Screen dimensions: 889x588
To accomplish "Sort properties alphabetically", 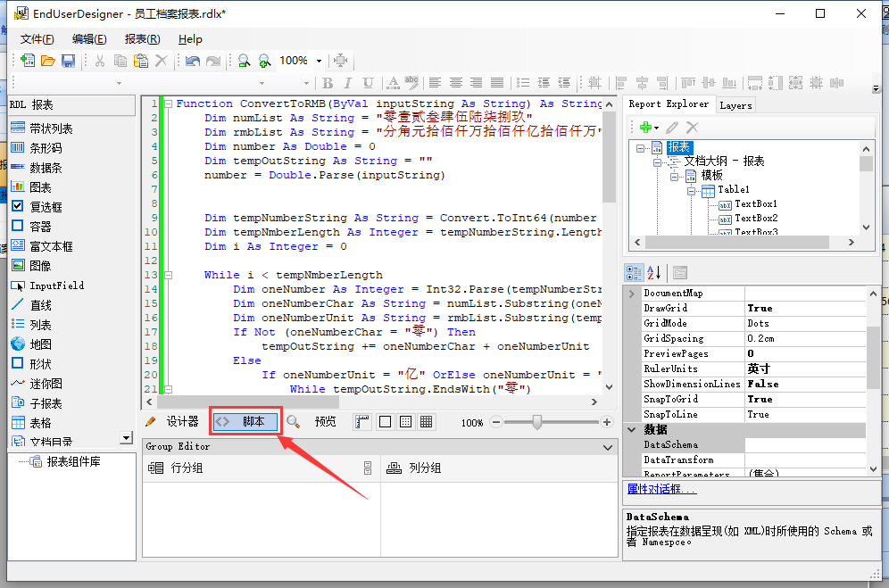I will 653,273.
